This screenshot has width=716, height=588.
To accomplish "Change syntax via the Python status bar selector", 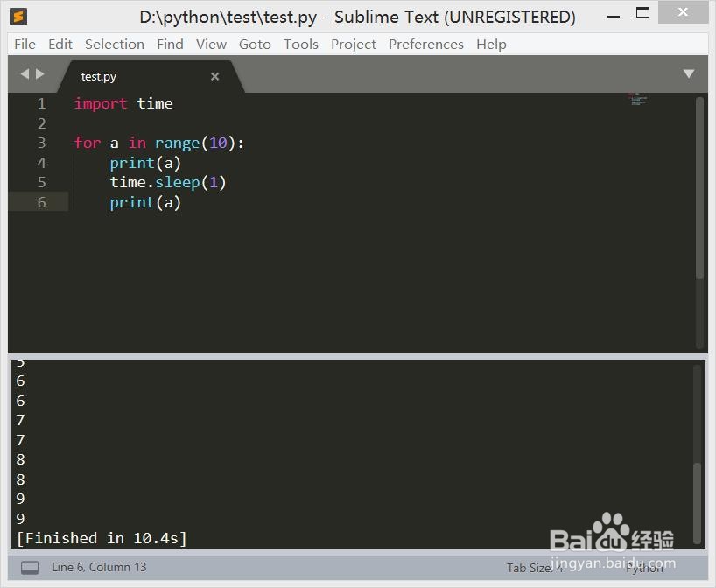I will tap(645, 568).
